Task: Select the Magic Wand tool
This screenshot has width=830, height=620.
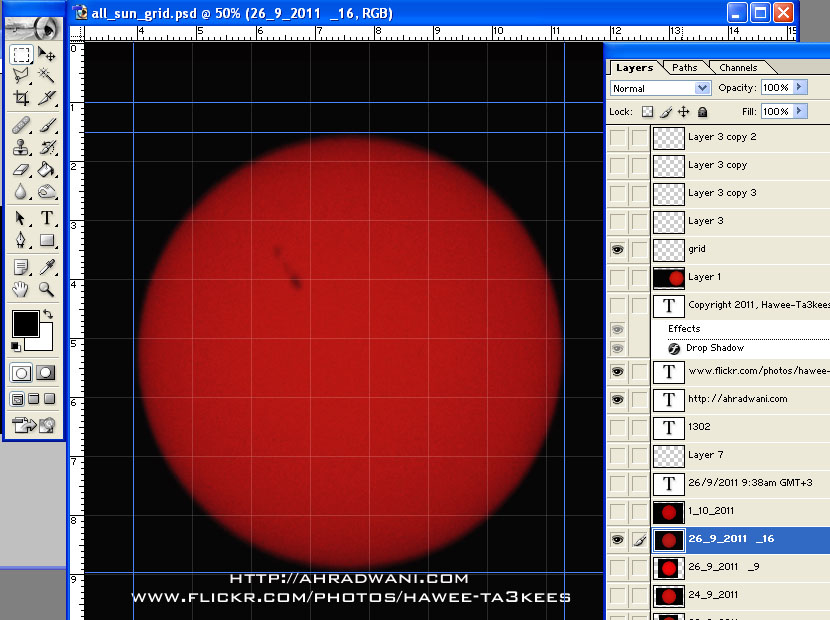Action: pos(47,76)
